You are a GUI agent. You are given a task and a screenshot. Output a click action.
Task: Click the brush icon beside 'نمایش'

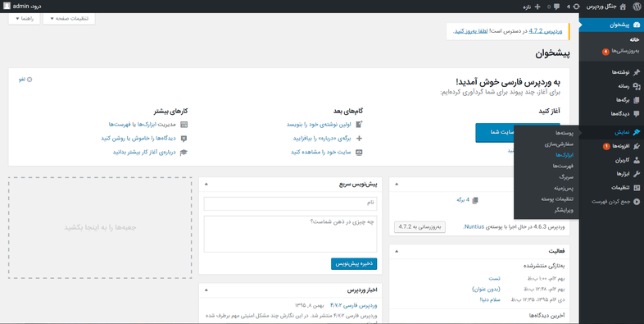pyautogui.click(x=637, y=132)
